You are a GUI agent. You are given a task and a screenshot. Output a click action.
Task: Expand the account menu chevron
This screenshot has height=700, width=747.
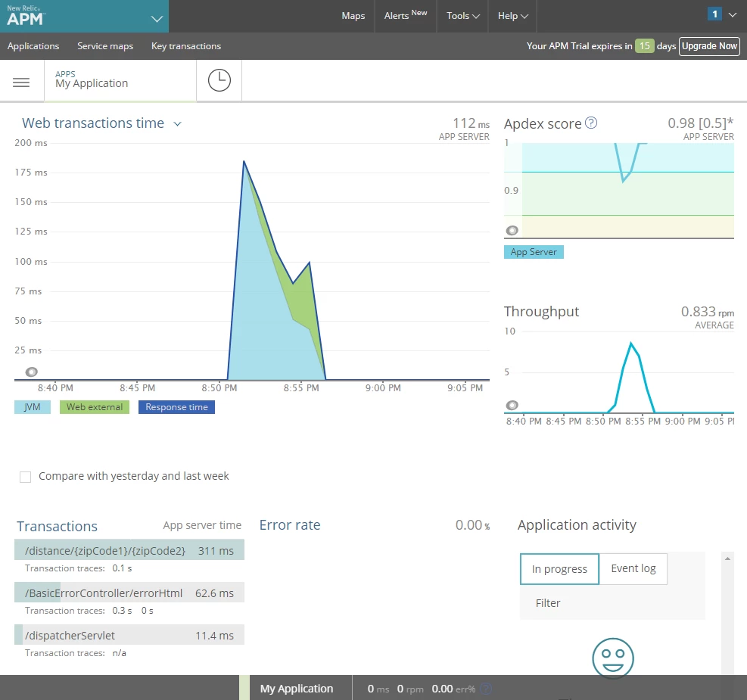pyautogui.click(x=733, y=15)
